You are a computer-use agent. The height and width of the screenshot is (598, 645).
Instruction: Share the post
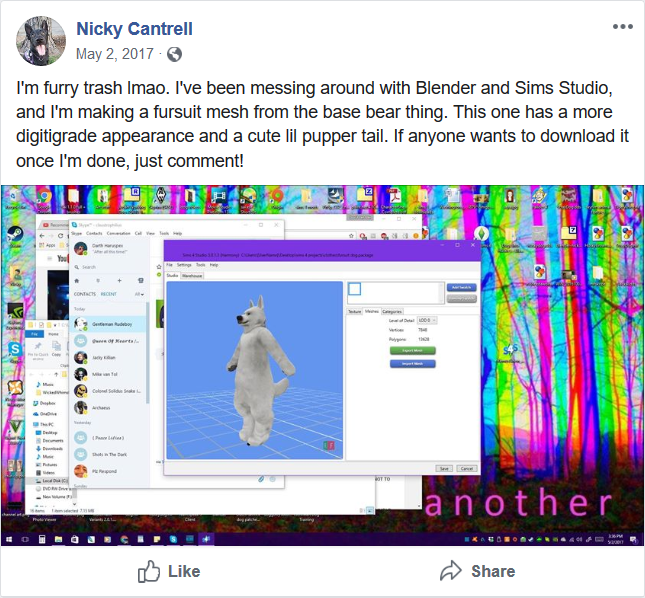477,571
